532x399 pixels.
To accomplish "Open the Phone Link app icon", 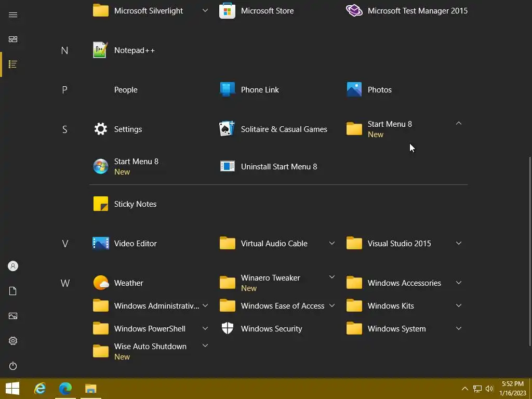I will coord(227,89).
